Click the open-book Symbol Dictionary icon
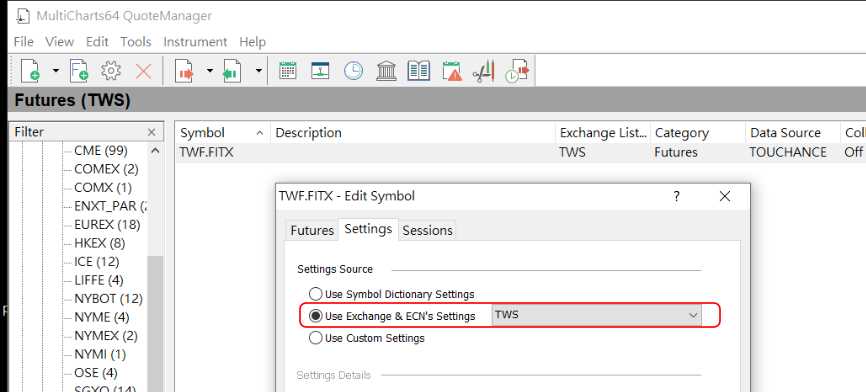The image size is (866, 392). 419,71
